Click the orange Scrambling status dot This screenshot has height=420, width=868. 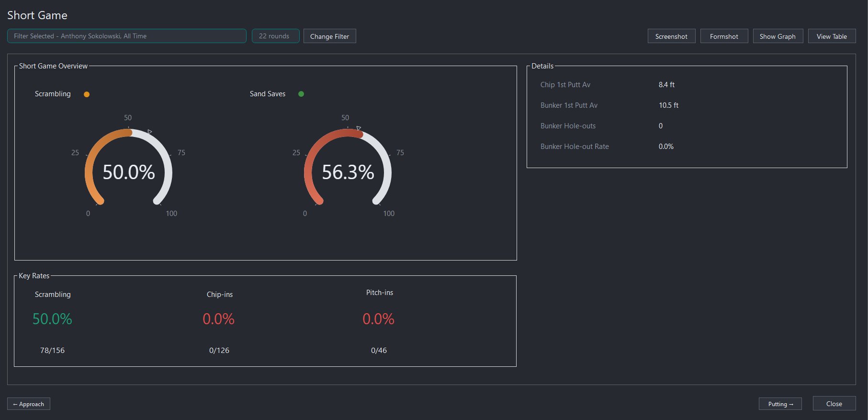(87, 94)
